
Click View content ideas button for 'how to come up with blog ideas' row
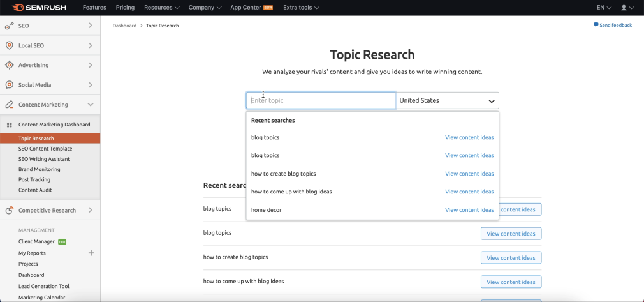[x=511, y=282]
